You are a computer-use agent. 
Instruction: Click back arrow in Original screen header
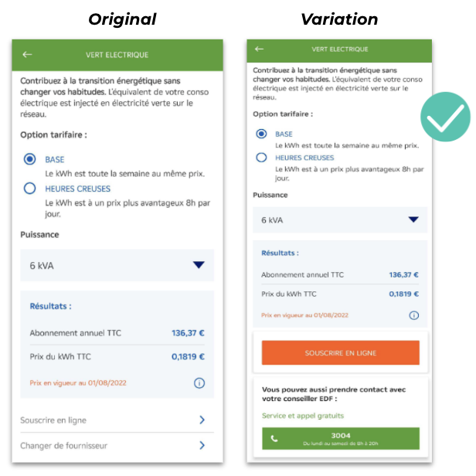click(x=28, y=55)
